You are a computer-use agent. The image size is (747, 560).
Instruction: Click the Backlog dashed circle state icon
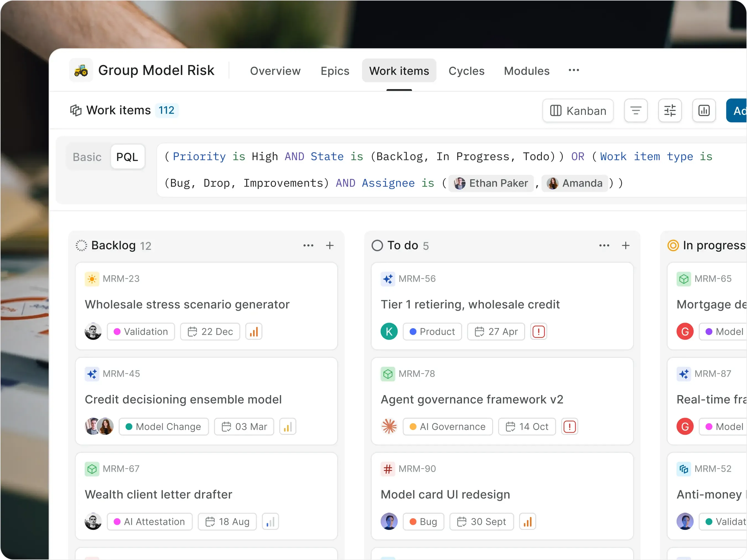pos(81,245)
